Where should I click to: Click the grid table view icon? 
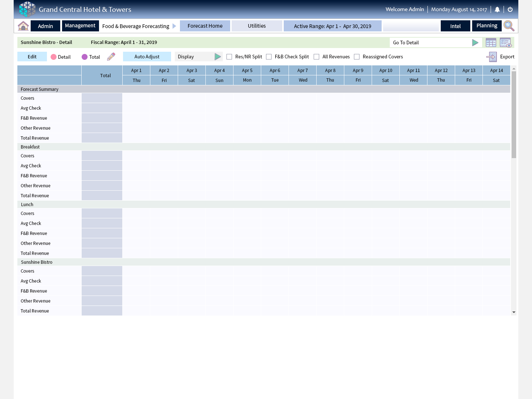[x=491, y=43]
